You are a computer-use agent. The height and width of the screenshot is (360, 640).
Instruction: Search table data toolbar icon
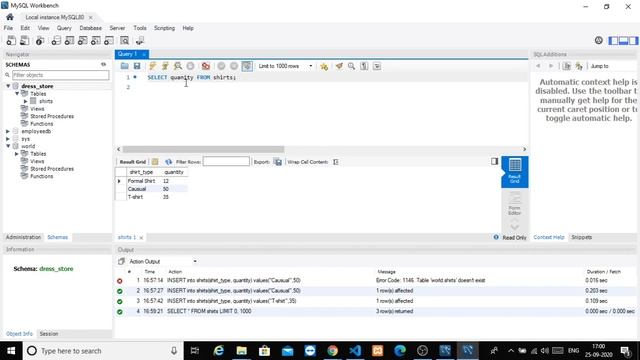pos(124,40)
